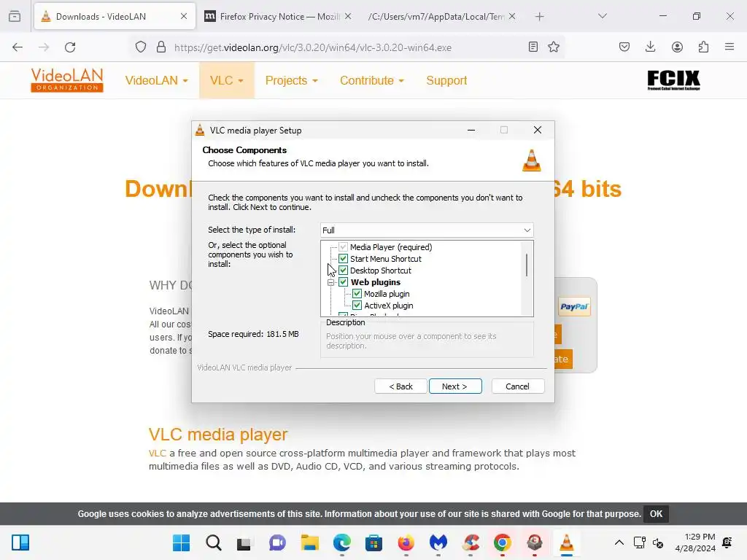
Task: Click the FCIX sponsor logo
Action: click(673, 80)
